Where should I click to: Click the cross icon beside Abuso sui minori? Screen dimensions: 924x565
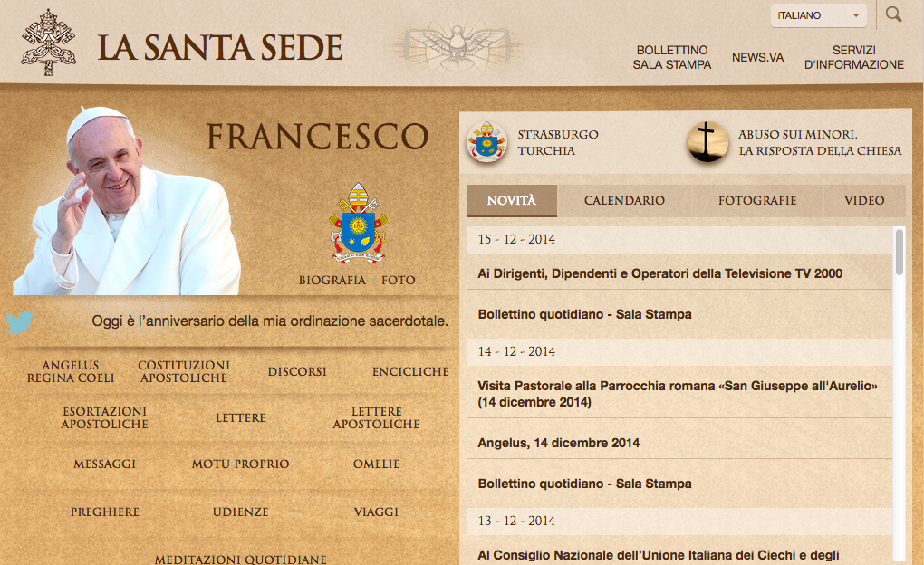point(707,142)
